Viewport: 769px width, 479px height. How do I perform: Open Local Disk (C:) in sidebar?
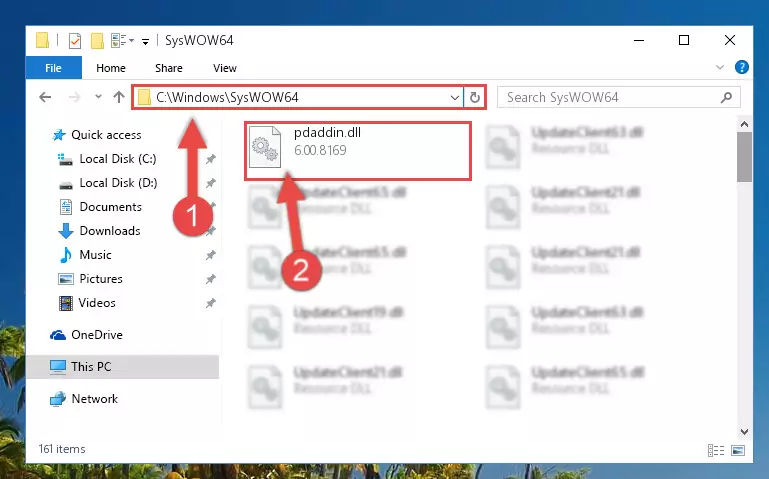pos(107,159)
